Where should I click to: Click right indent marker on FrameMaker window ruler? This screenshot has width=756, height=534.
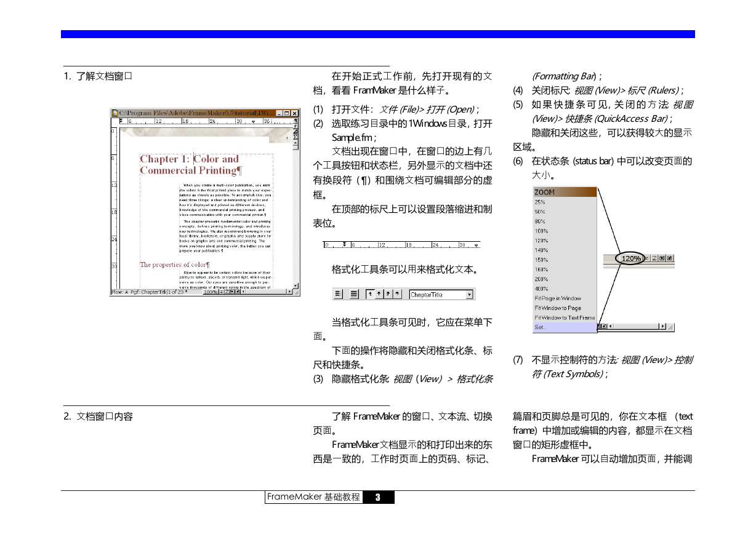(254, 122)
